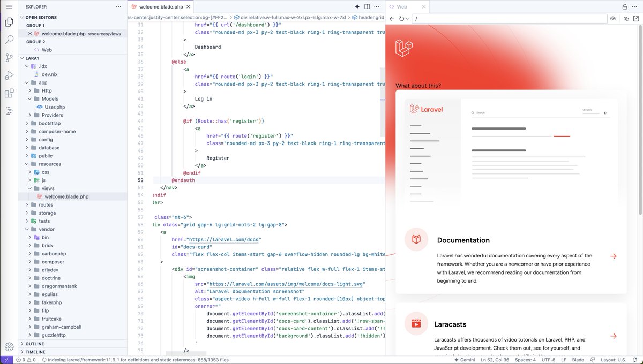643x364 pixels.
Task: Click the preview URL address field
Action: point(509,19)
